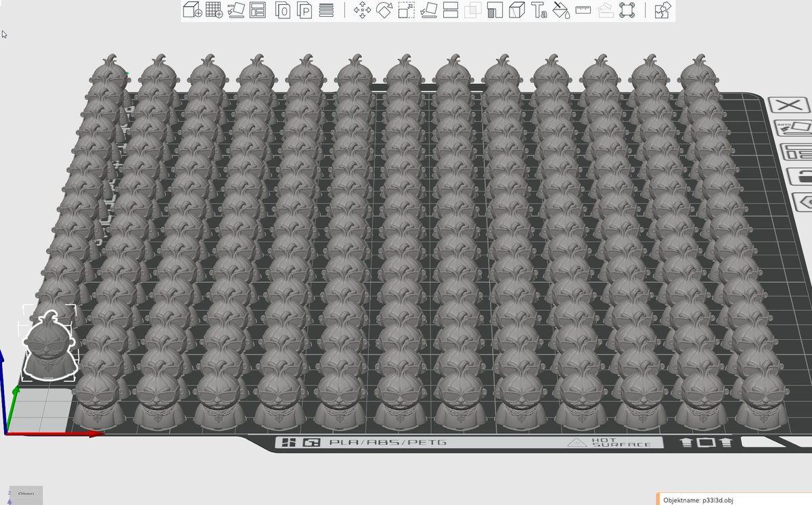The image size is (812, 505).
Task: Split selection to parts (P icon)
Action: (x=304, y=10)
